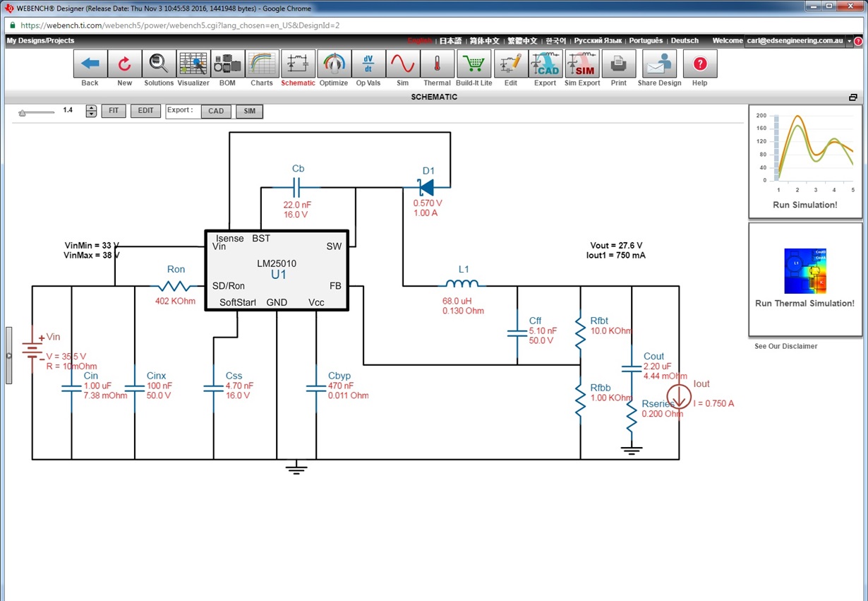The height and width of the screenshot is (601, 868).
Task: Select resistor Ron symbol
Action: click(175, 286)
